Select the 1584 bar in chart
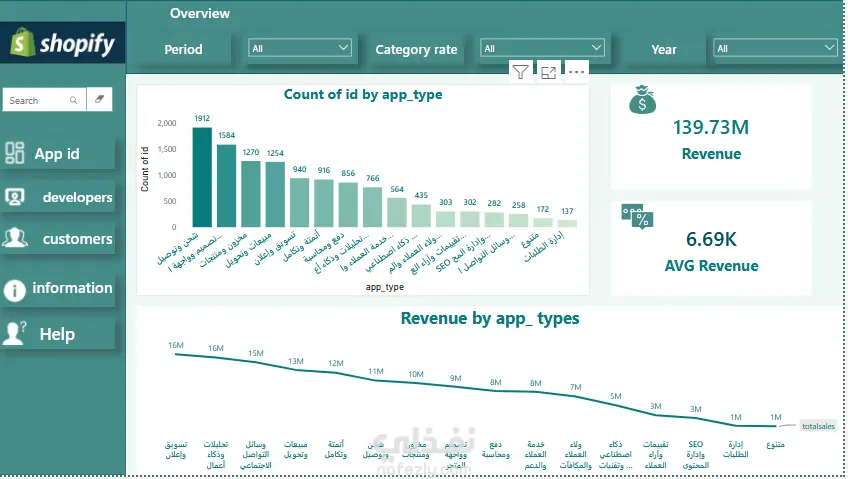The height and width of the screenshot is (479, 848). pyautogui.click(x=227, y=186)
